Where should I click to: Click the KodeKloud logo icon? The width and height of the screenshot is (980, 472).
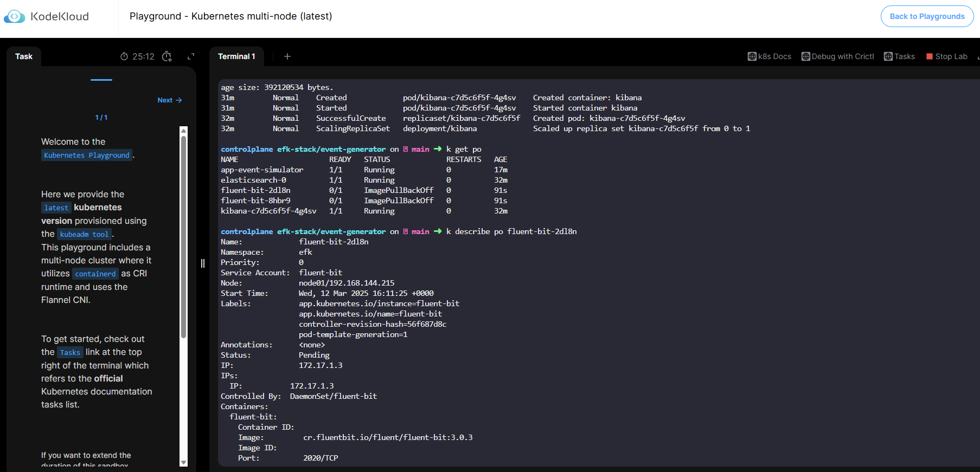(x=15, y=17)
